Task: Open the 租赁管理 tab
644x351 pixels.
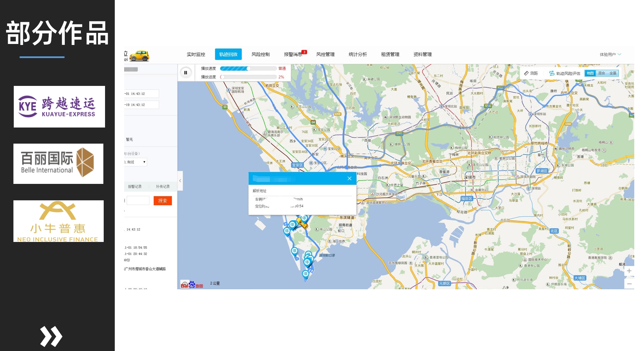Action: (390, 54)
